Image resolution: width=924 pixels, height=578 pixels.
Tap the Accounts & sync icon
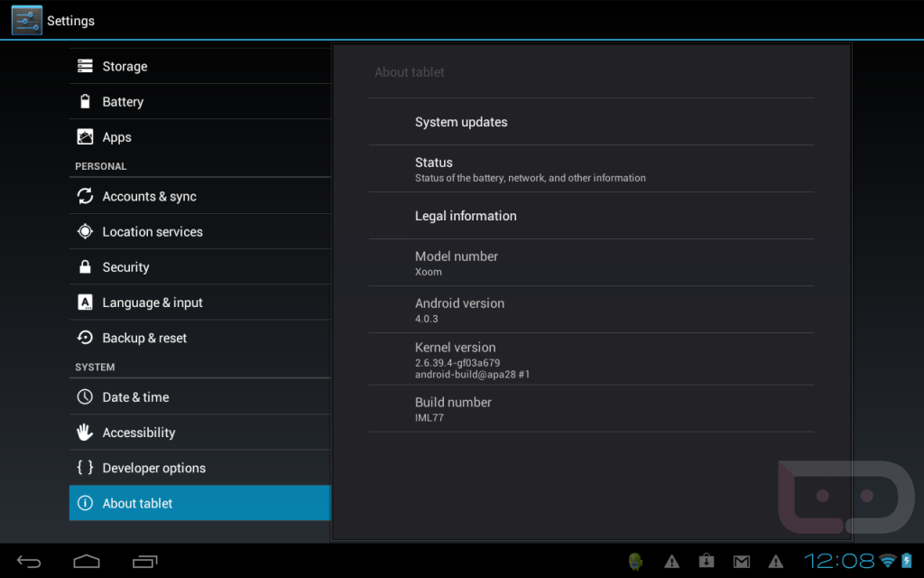85,196
